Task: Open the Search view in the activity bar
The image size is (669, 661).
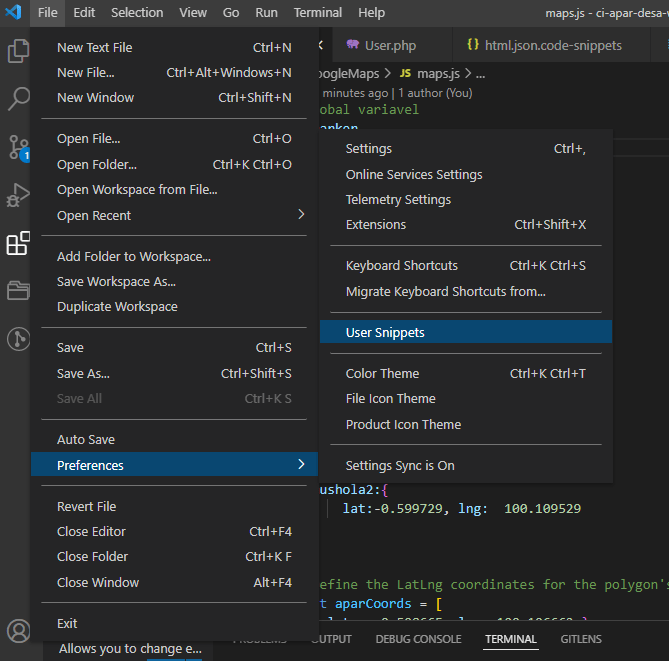Action: coord(18,99)
